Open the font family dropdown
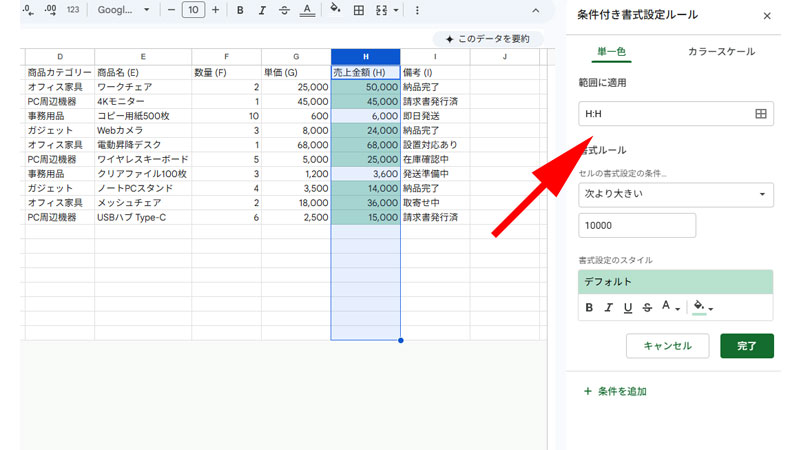 point(123,10)
